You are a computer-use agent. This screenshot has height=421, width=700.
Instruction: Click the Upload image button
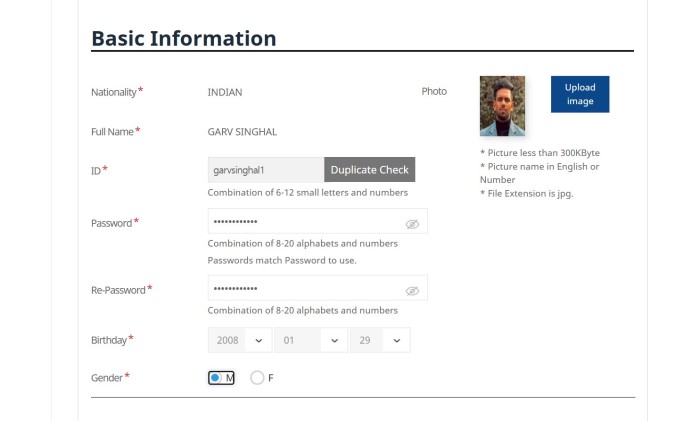point(579,94)
